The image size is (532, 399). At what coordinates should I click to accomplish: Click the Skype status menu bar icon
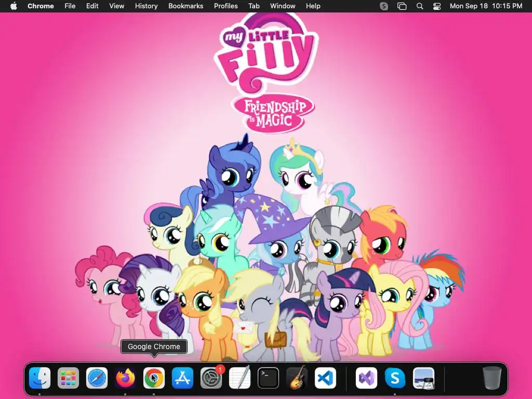point(384,6)
